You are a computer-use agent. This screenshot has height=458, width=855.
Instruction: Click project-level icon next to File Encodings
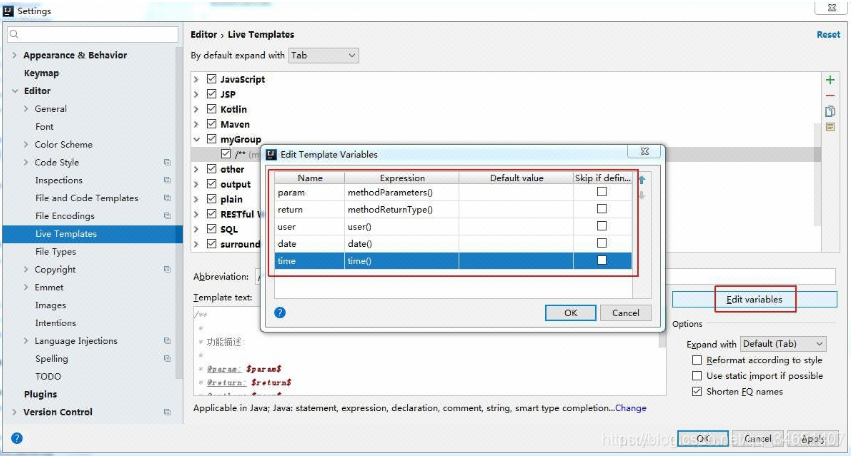point(167,216)
